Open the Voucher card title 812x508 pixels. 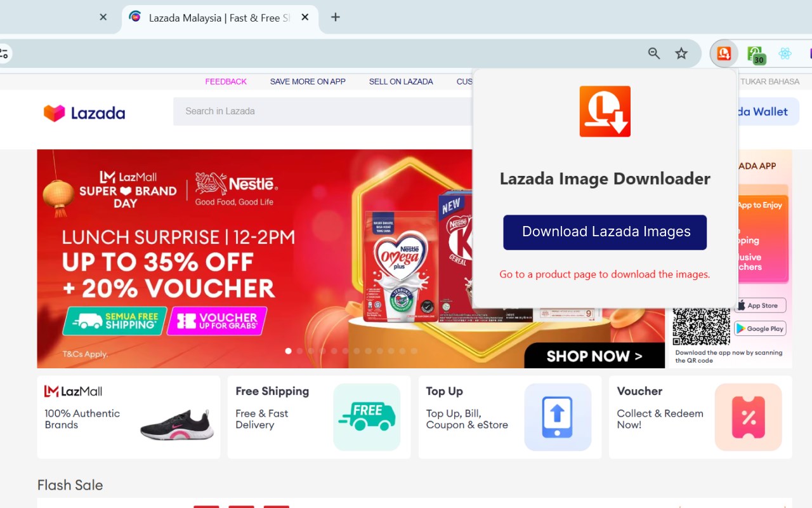[x=639, y=391]
